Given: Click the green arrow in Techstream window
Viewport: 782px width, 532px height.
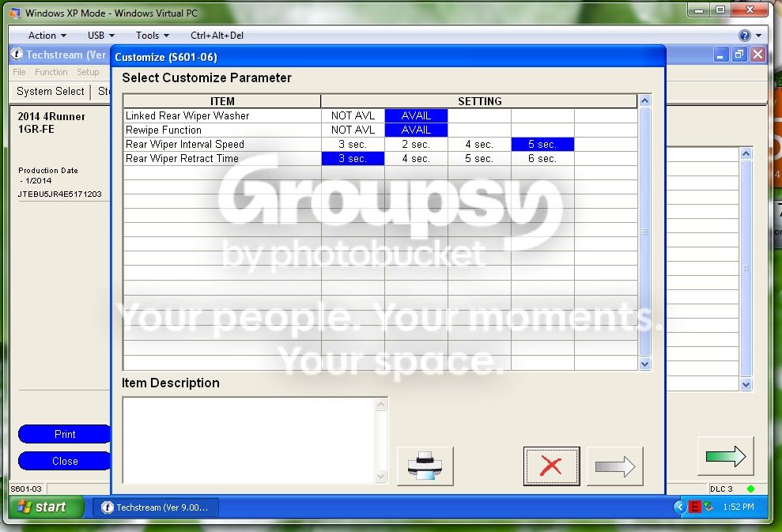Looking at the screenshot, I should pyautogui.click(x=726, y=455).
